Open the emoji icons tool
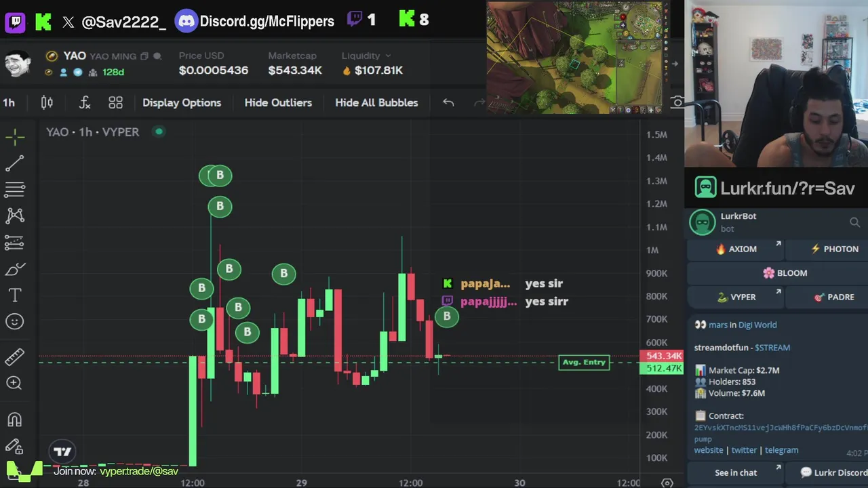Image resolution: width=868 pixels, height=488 pixels. pos(15,322)
